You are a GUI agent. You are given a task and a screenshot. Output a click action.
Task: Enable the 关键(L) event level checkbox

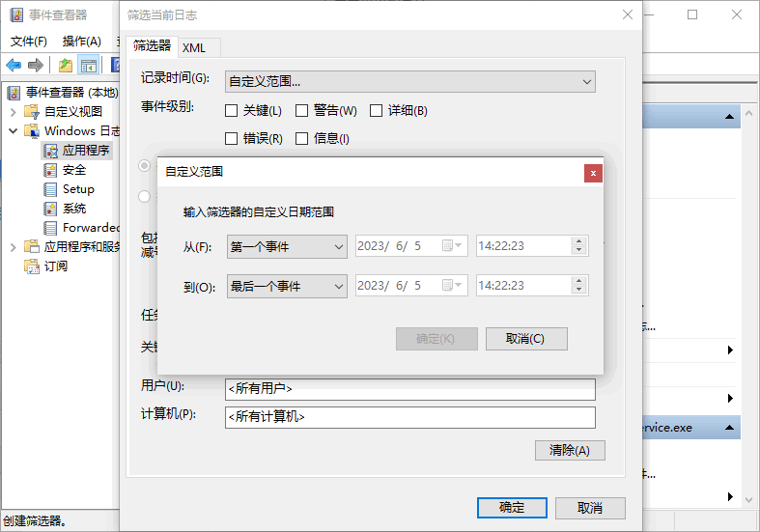click(232, 111)
